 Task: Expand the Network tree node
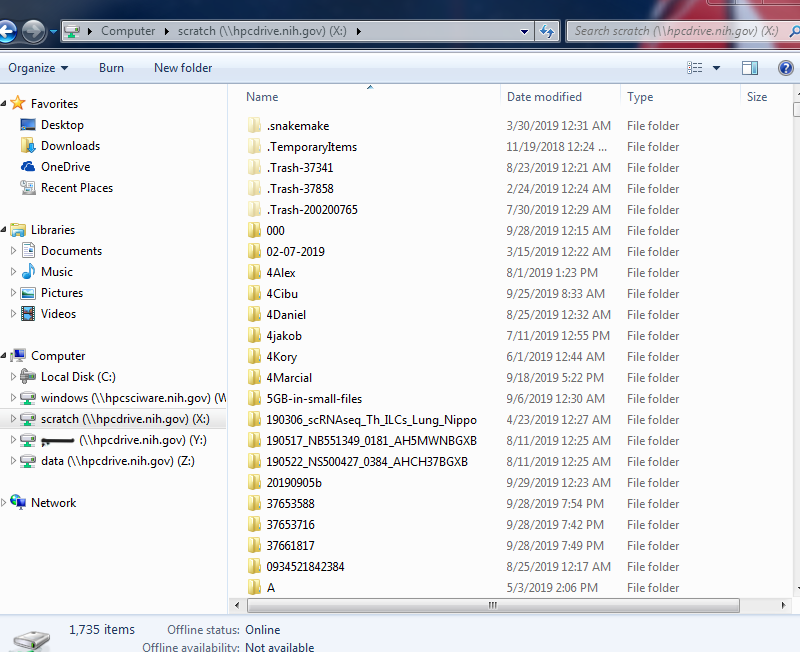point(5,503)
